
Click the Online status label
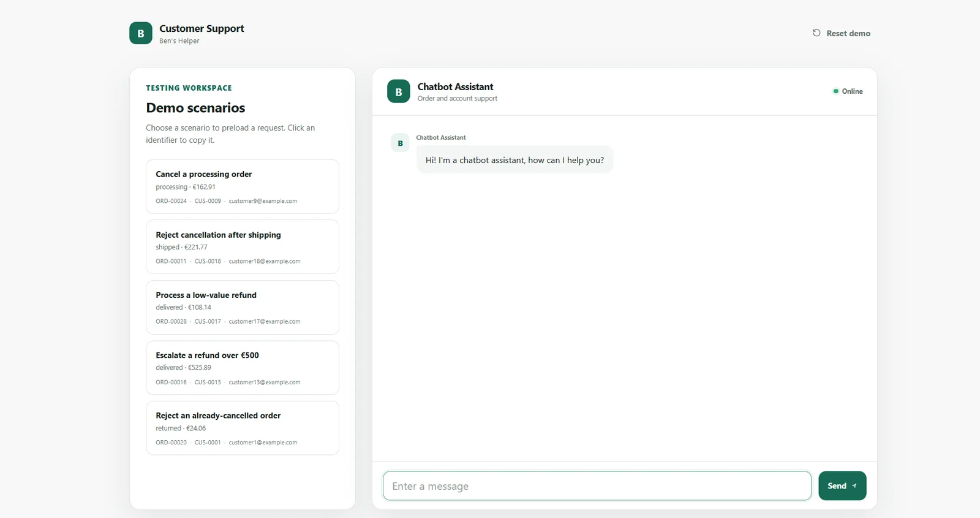pos(852,91)
